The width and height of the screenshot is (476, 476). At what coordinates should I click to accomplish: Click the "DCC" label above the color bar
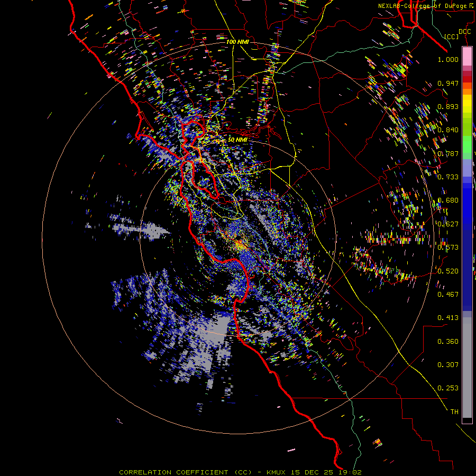[464, 32]
